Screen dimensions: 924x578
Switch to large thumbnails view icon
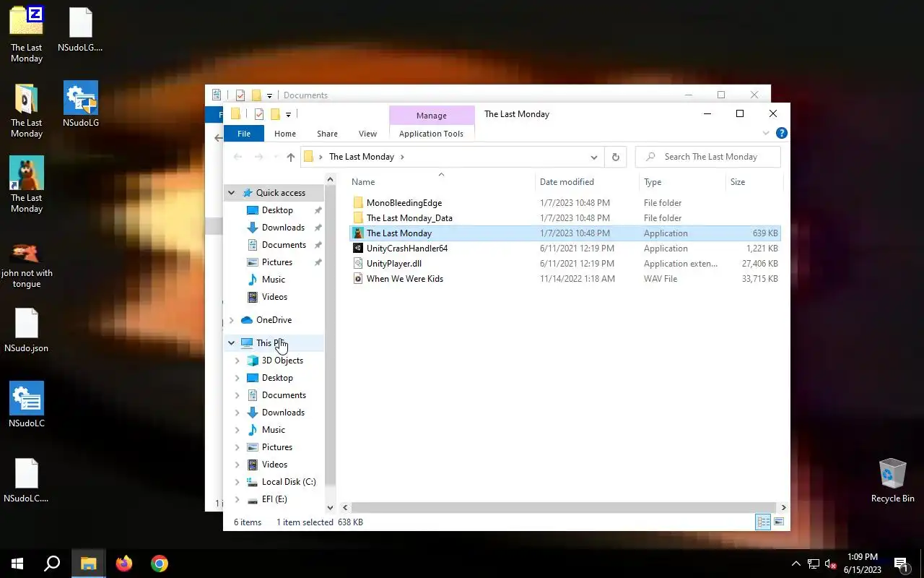coord(779,522)
